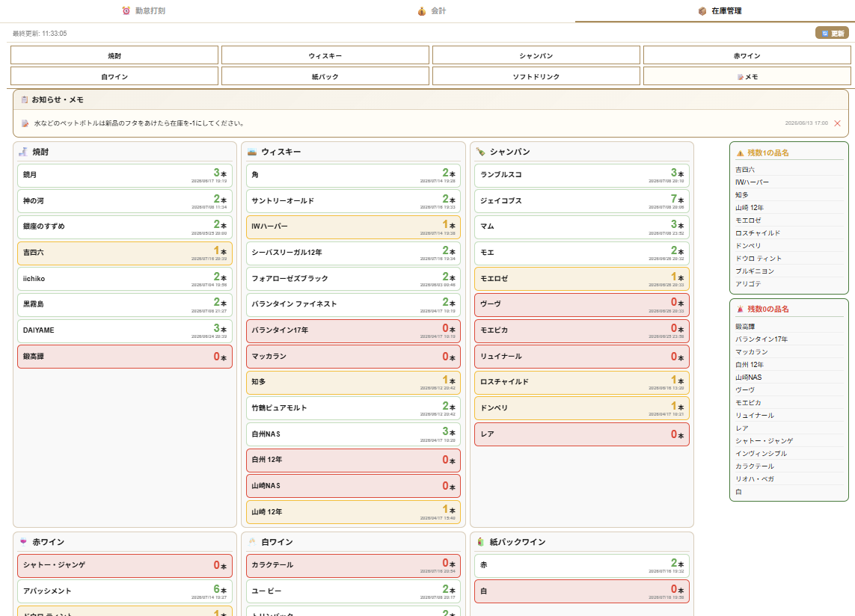
Task: Click 白州 12年 in the 残数0 list
Action: coord(750,365)
